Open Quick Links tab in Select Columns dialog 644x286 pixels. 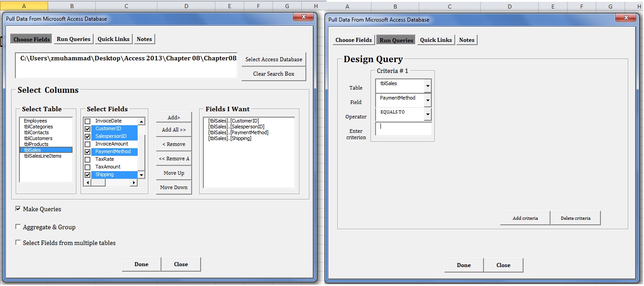point(114,39)
